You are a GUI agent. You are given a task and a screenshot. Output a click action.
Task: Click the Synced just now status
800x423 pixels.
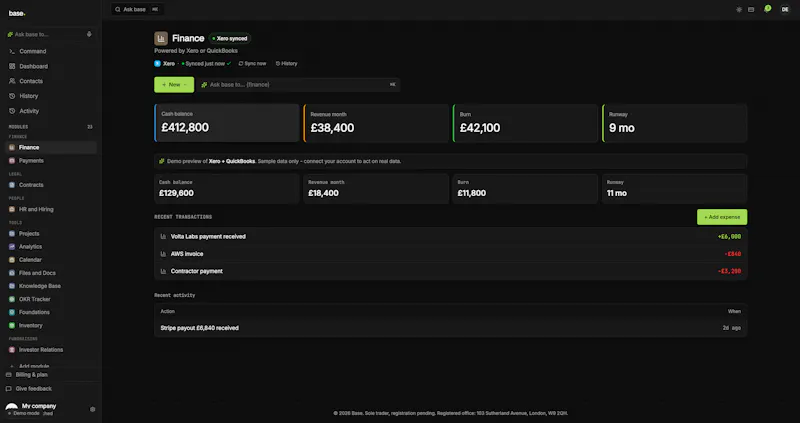click(206, 64)
